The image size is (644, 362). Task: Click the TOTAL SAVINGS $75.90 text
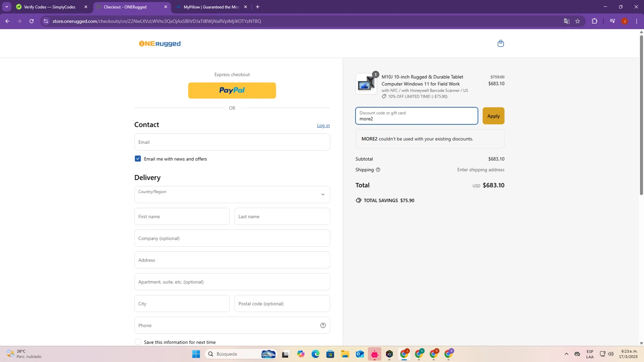[x=389, y=200]
